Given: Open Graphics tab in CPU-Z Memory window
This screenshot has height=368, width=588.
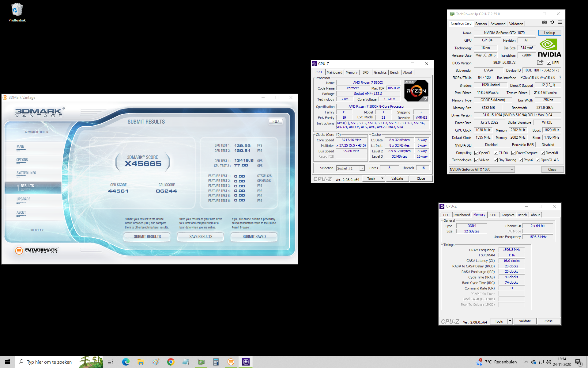Looking at the screenshot, I should (508, 215).
